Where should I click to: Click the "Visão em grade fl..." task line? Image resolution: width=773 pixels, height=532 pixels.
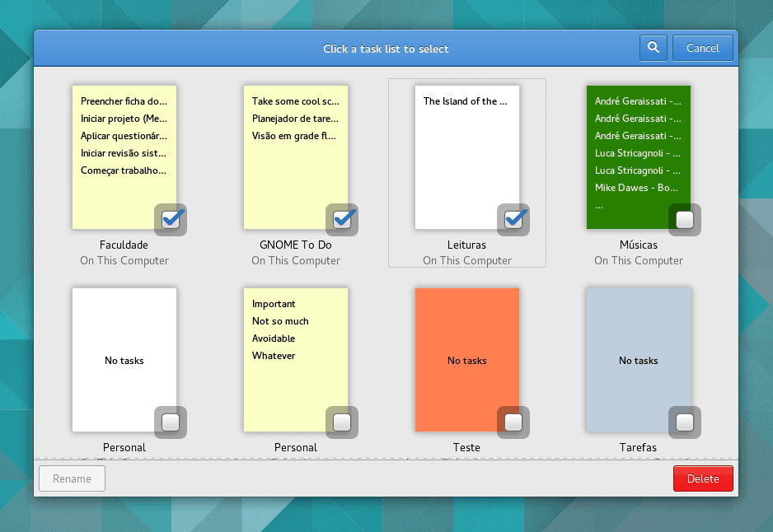294,135
